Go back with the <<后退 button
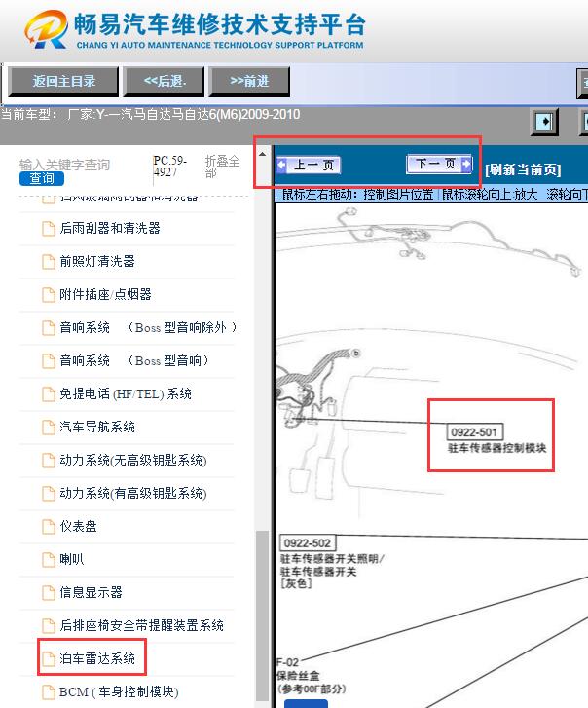The height and width of the screenshot is (708, 588). [x=165, y=81]
